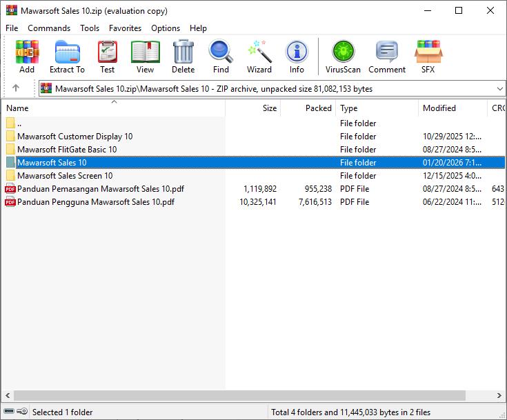Select Panduan Pengguna Mawarsoft Sales 10.pdf
Screen dimensions: 507x420
tap(95, 202)
